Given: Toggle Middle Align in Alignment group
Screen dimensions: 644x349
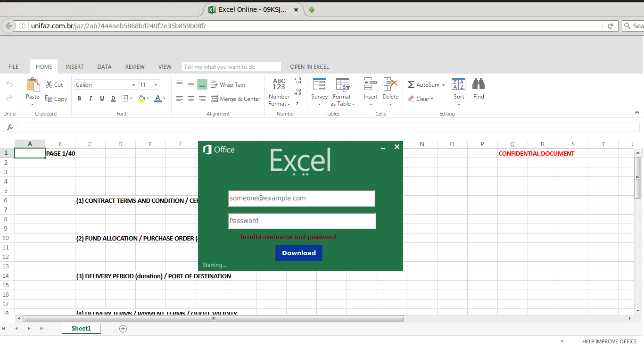Looking at the screenshot, I should [191, 84].
